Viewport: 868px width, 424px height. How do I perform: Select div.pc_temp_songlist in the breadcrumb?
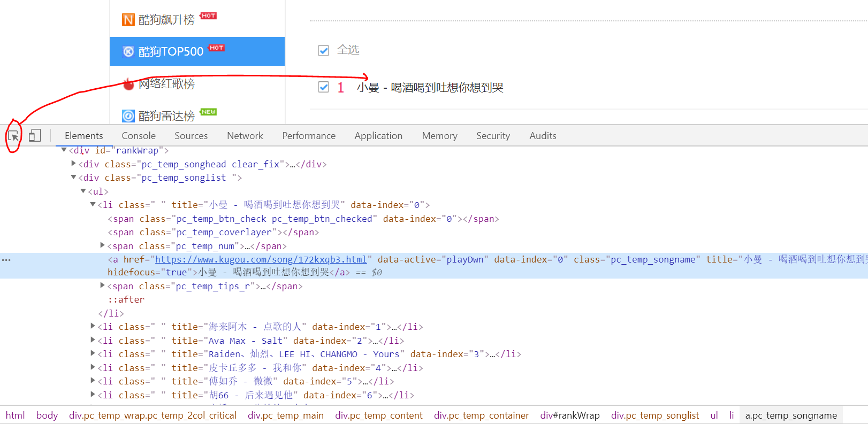point(655,415)
